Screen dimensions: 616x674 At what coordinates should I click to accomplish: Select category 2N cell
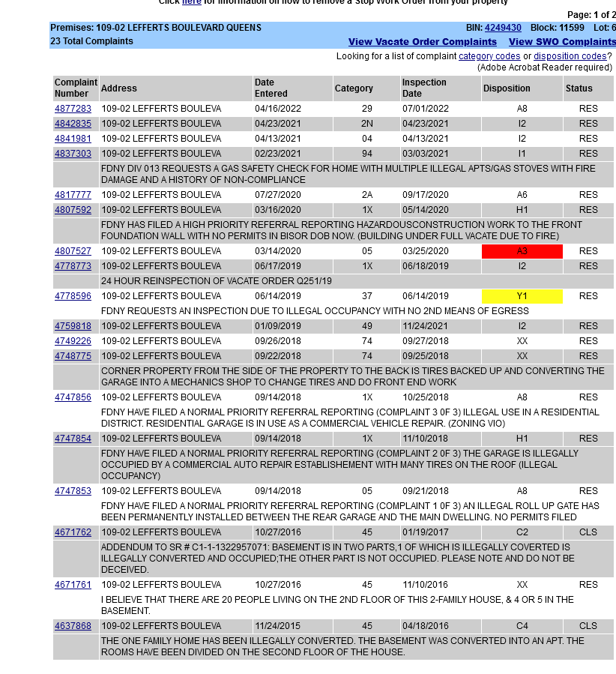[x=367, y=124]
